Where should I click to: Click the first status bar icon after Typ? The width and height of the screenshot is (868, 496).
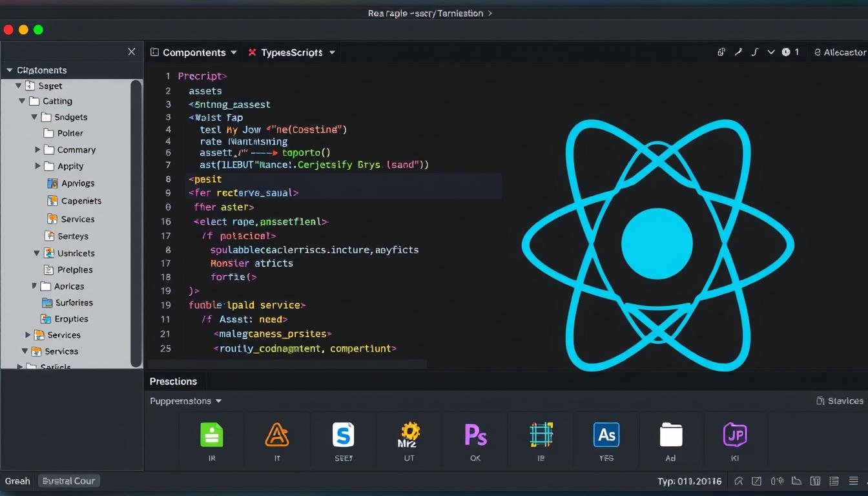[x=739, y=481]
